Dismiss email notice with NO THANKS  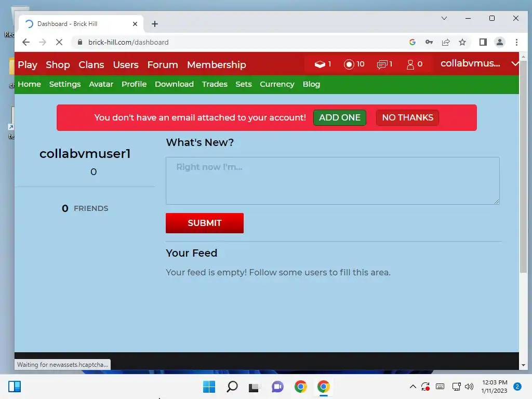(407, 117)
